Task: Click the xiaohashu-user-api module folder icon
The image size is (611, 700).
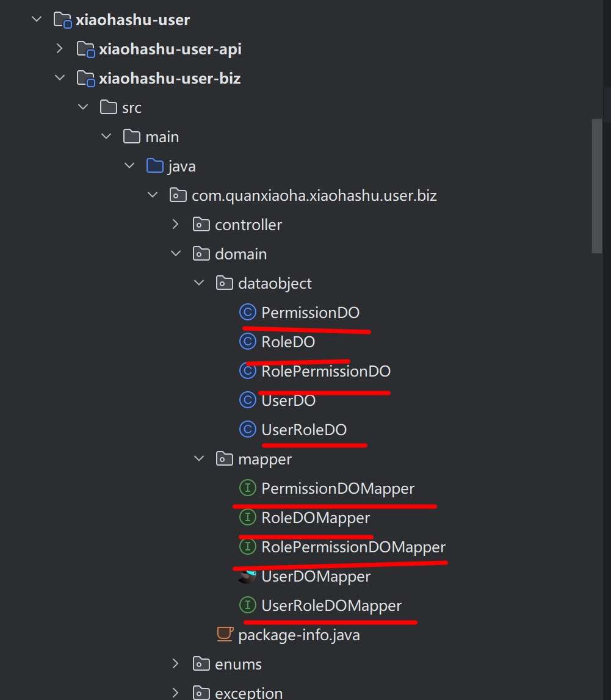Action: [85, 49]
